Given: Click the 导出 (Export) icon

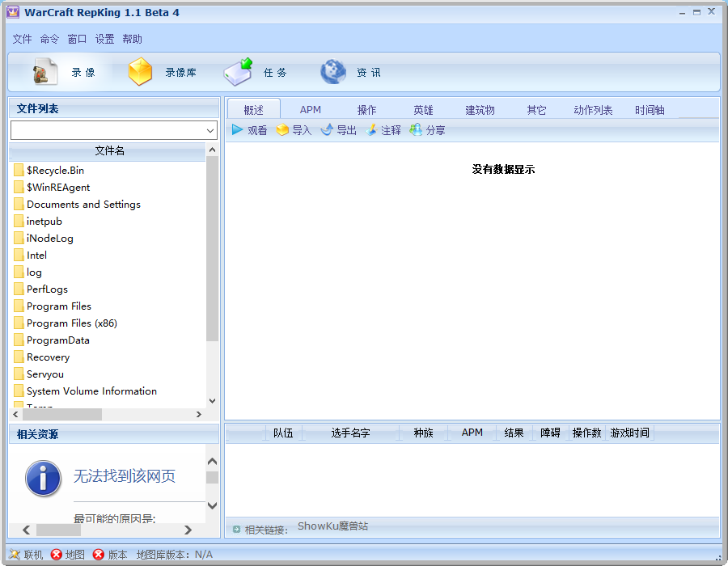Looking at the screenshot, I should pyautogui.click(x=327, y=130).
